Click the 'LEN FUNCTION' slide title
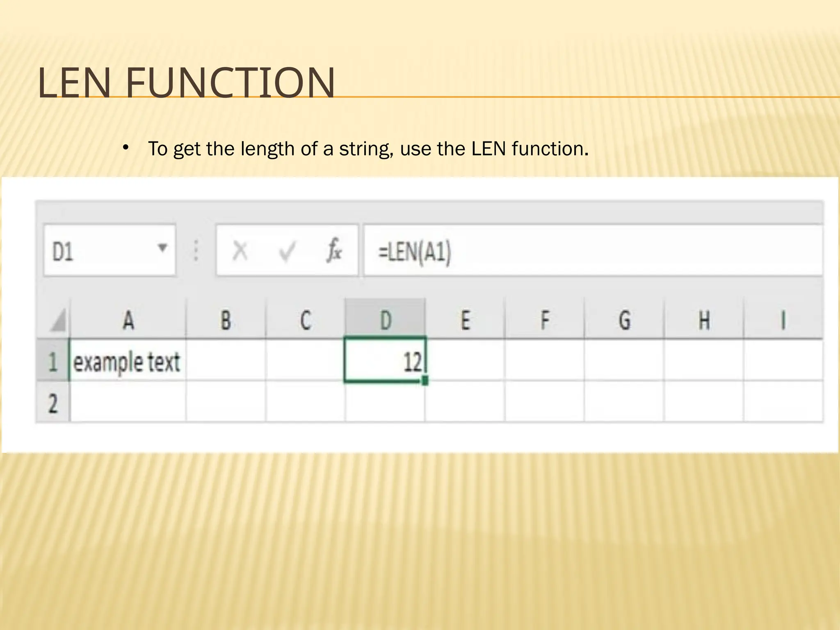The image size is (840, 630). [187, 83]
